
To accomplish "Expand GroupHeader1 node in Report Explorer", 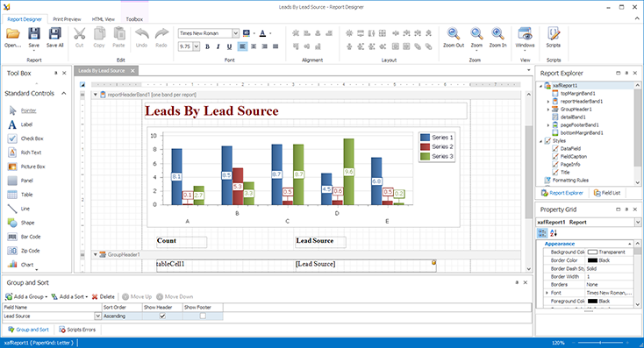I will click(547, 110).
